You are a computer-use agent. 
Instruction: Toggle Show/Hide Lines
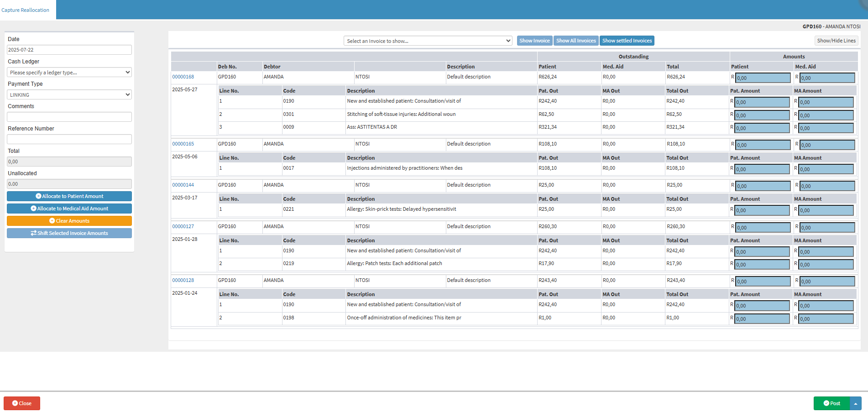tap(836, 41)
